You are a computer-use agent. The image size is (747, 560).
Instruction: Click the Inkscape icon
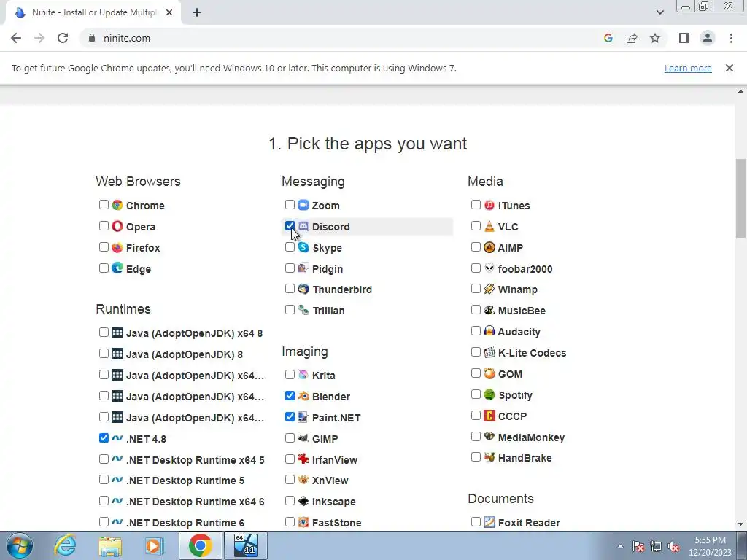(303, 501)
